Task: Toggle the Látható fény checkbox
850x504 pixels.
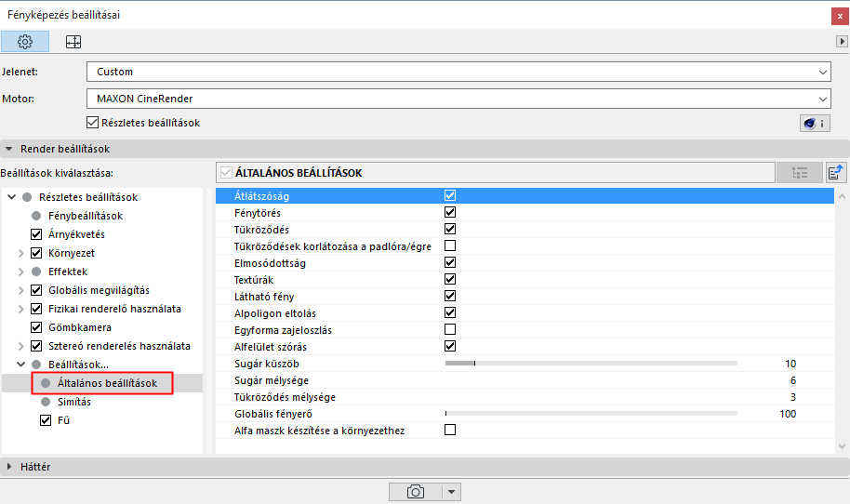Action: click(450, 296)
